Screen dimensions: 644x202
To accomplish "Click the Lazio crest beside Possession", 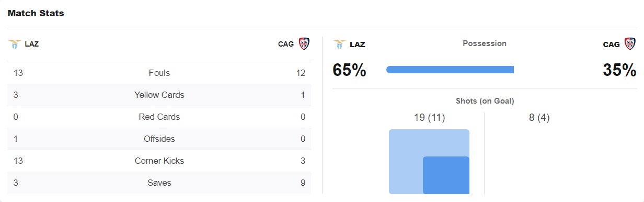I will click(x=340, y=44).
